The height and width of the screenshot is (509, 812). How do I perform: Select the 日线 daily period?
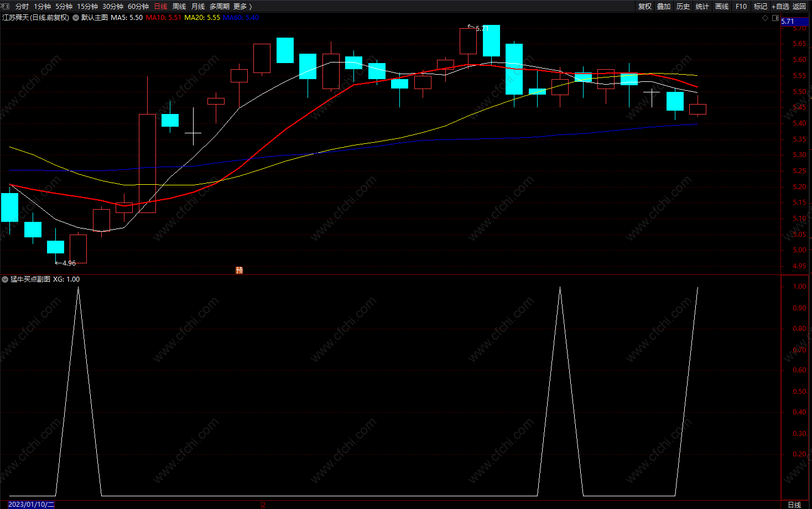coord(160,7)
